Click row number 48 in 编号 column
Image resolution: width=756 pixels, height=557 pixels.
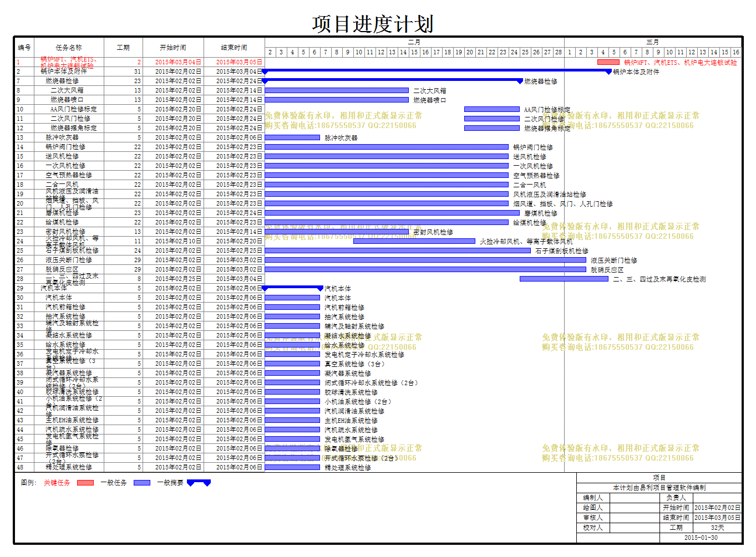coord(20,467)
